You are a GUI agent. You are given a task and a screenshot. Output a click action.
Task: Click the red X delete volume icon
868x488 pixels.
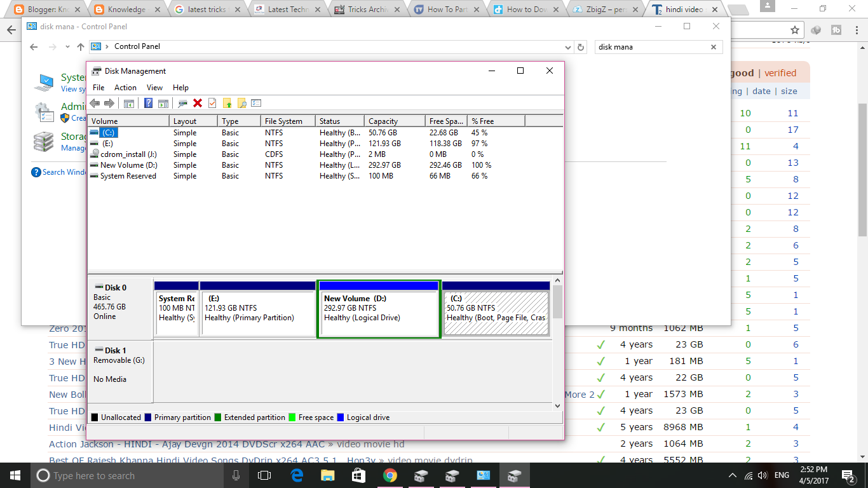198,103
